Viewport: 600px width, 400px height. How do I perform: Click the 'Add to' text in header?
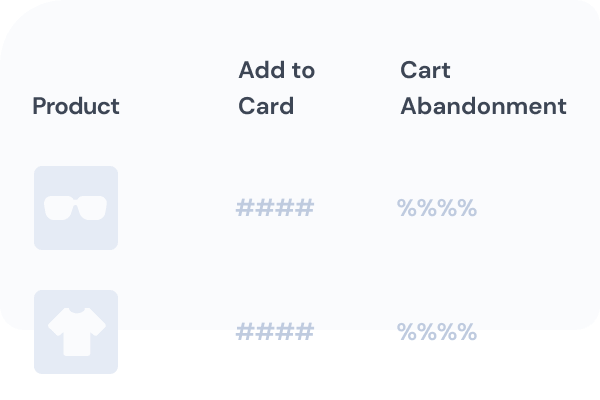tap(277, 70)
